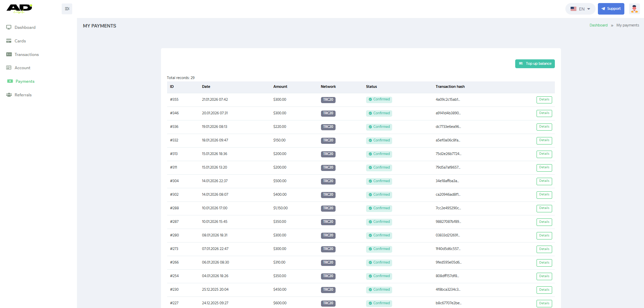The height and width of the screenshot is (308, 644).
Task: Click the Top up balance button
Action: (x=535, y=64)
